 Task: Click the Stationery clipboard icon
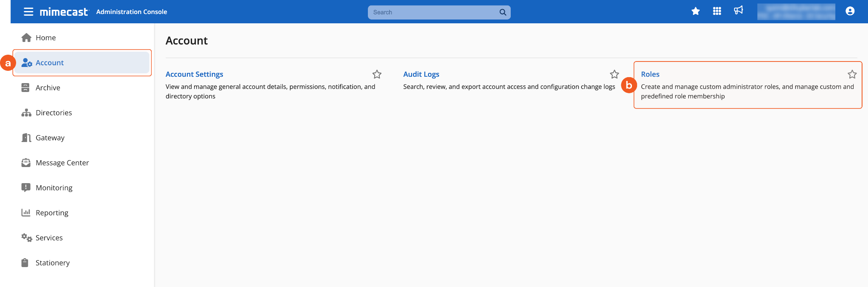(x=25, y=263)
